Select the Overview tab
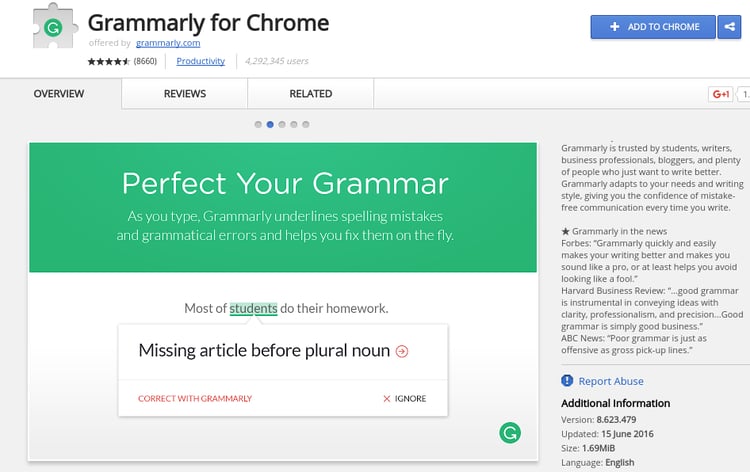The height and width of the screenshot is (472, 750). tap(59, 94)
